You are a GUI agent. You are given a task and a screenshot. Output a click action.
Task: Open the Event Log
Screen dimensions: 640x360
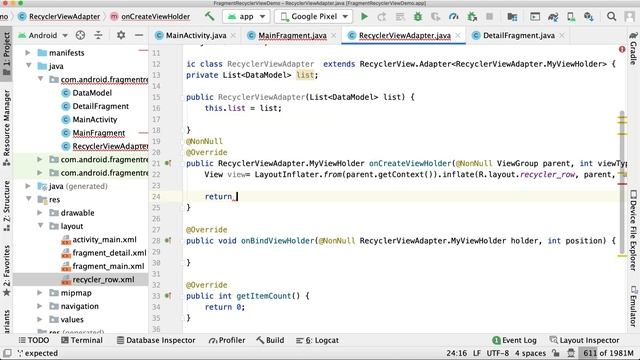click(x=514, y=340)
